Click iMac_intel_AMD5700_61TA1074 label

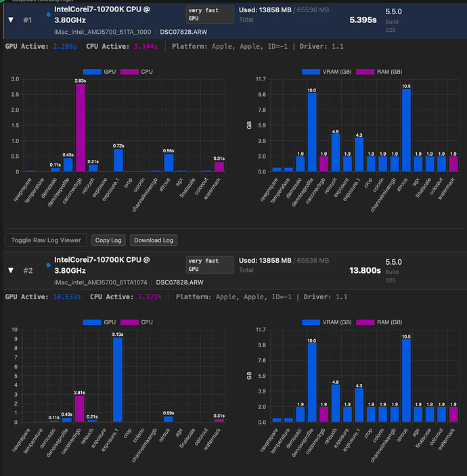(x=100, y=282)
